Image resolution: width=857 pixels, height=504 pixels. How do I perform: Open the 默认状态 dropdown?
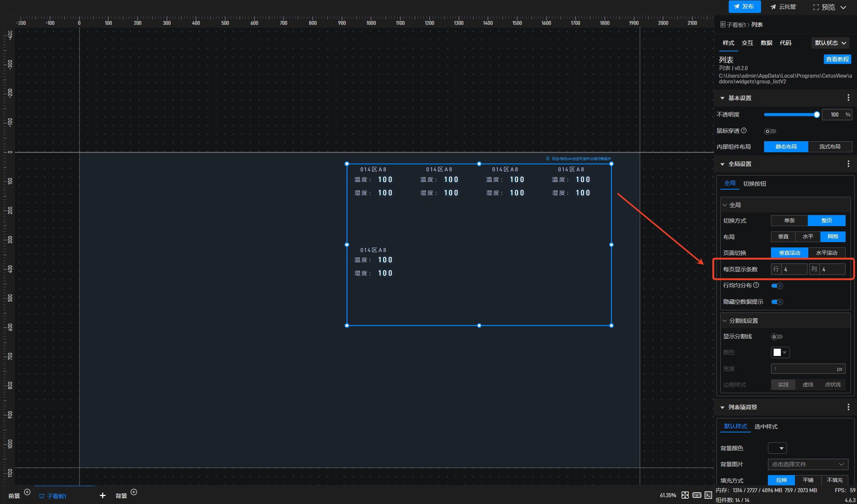[x=830, y=43]
